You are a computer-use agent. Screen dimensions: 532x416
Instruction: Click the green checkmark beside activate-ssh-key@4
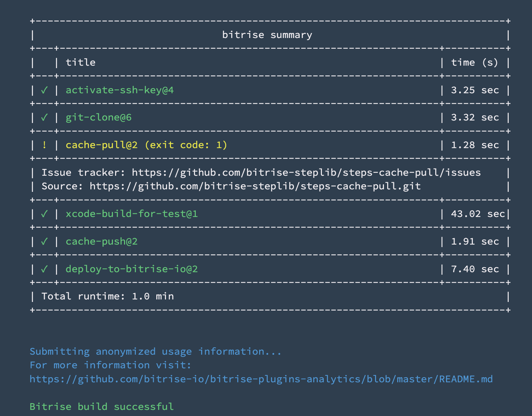coord(44,90)
